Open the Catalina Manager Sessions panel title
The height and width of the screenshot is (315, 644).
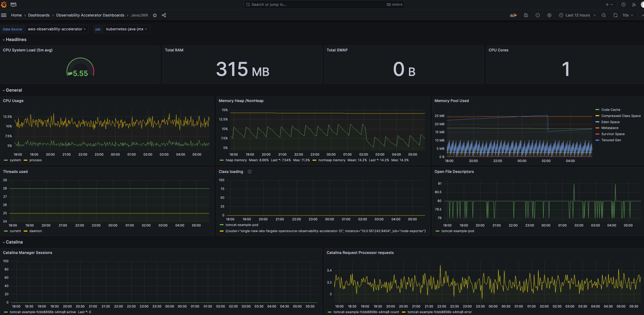coord(27,253)
